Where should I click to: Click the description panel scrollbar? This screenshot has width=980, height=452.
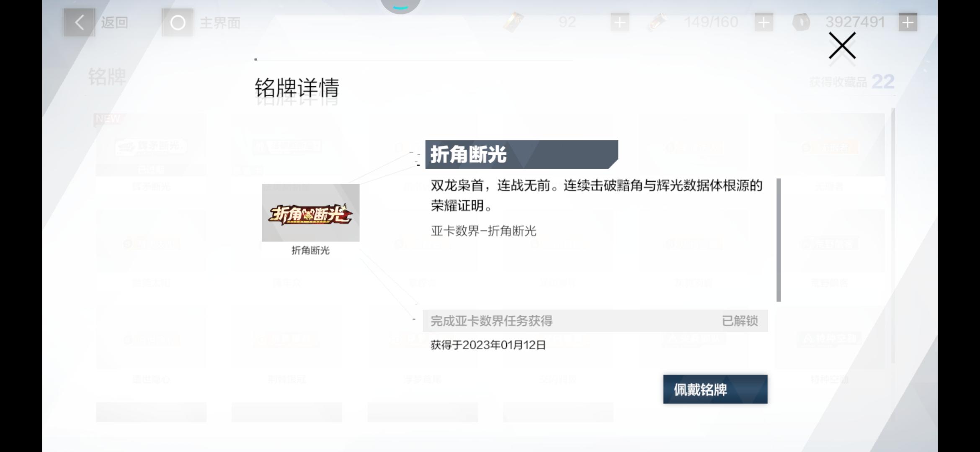pyautogui.click(x=779, y=240)
